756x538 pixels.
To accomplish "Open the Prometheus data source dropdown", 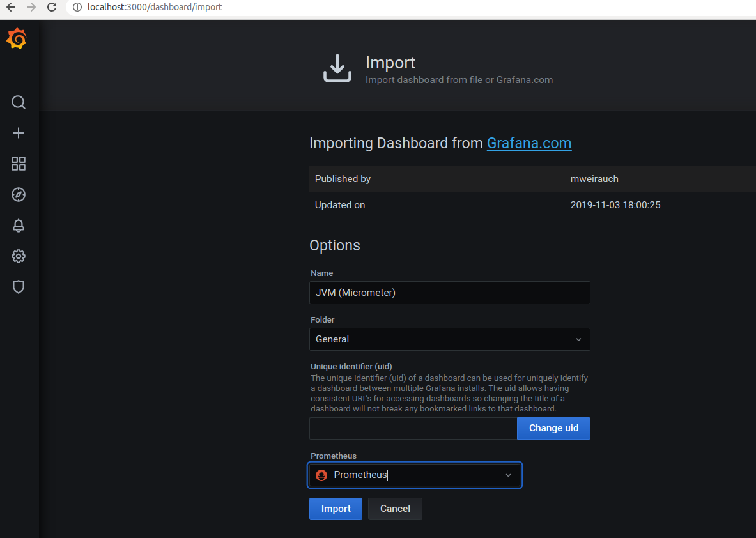I will point(415,475).
